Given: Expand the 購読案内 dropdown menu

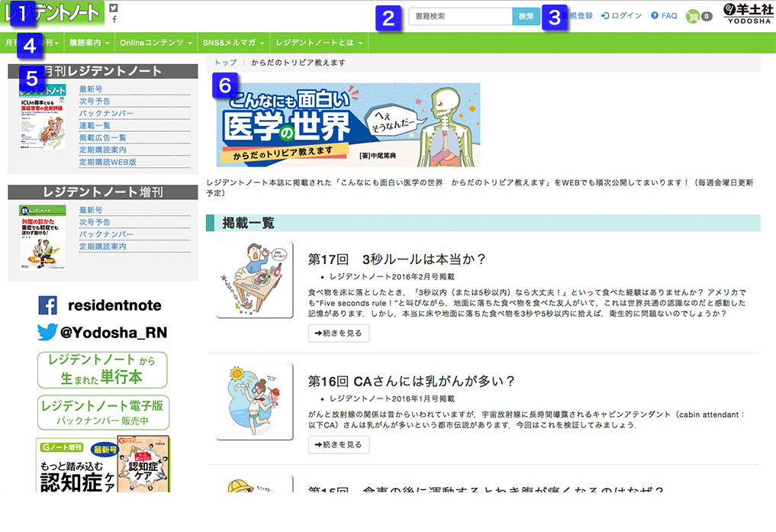Looking at the screenshot, I should (x=89, y=43).
